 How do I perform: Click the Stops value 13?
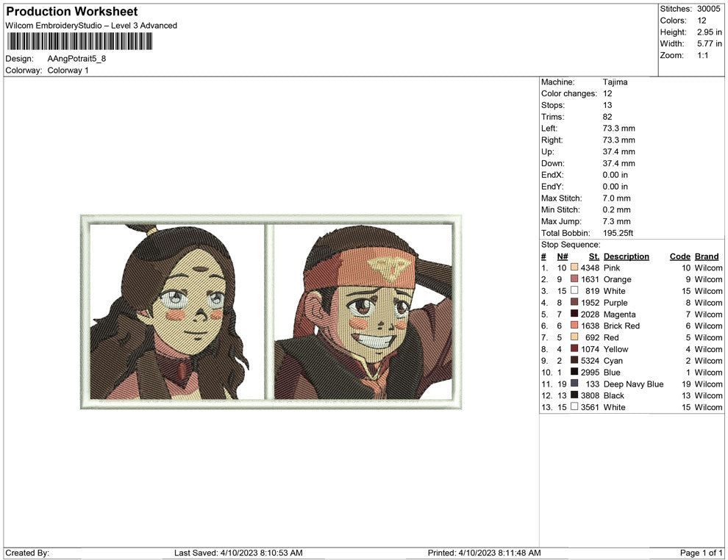(x=607, y=105)
